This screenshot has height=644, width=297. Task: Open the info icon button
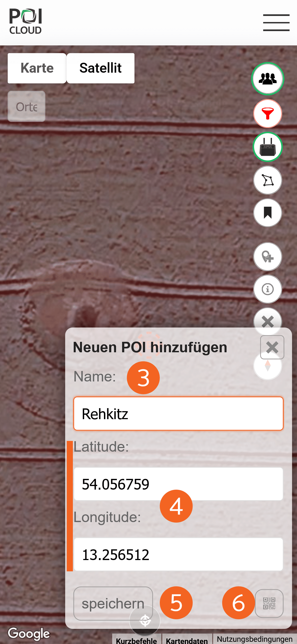[x=268, y=289]
